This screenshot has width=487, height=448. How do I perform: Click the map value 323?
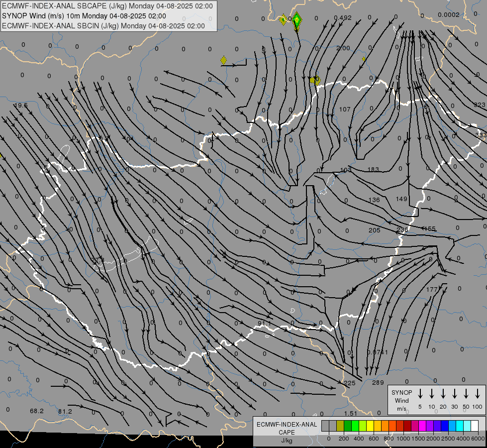tap(480, 105)
